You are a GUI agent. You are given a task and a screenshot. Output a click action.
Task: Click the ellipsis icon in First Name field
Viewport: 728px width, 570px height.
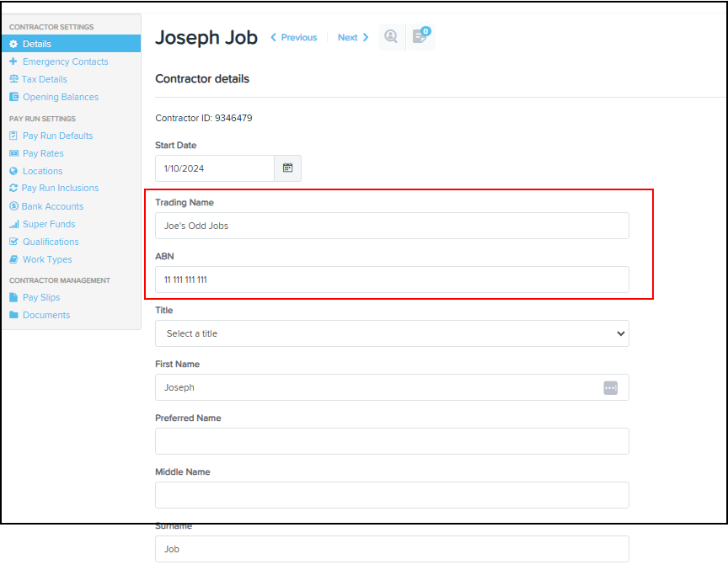[x=610, y=387]
